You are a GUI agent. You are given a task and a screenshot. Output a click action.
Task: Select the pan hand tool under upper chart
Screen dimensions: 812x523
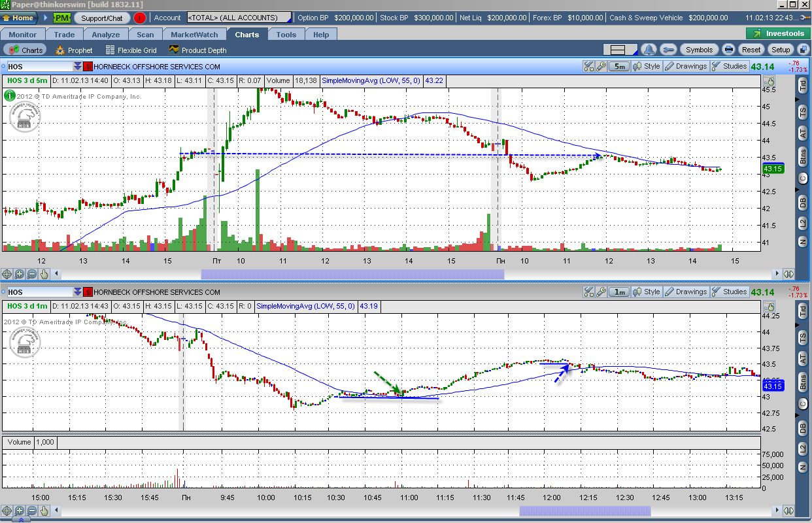coord(44,274)
